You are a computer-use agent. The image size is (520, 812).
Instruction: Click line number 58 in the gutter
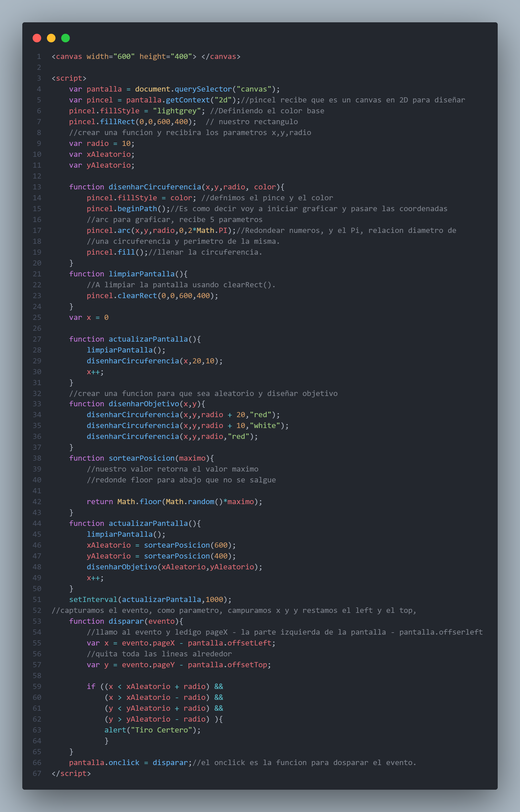(x=37, y=675)
